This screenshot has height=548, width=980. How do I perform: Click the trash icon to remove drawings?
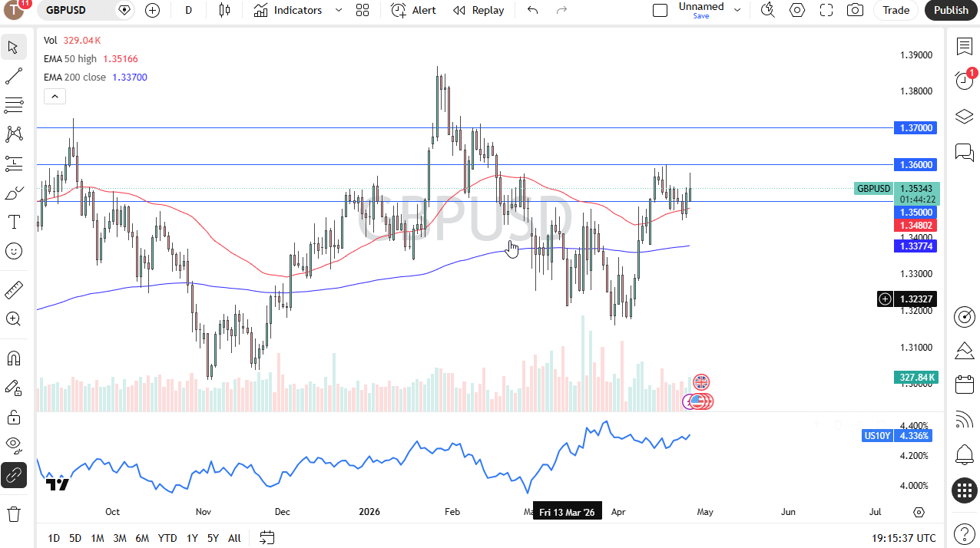(x=13, y=513)
